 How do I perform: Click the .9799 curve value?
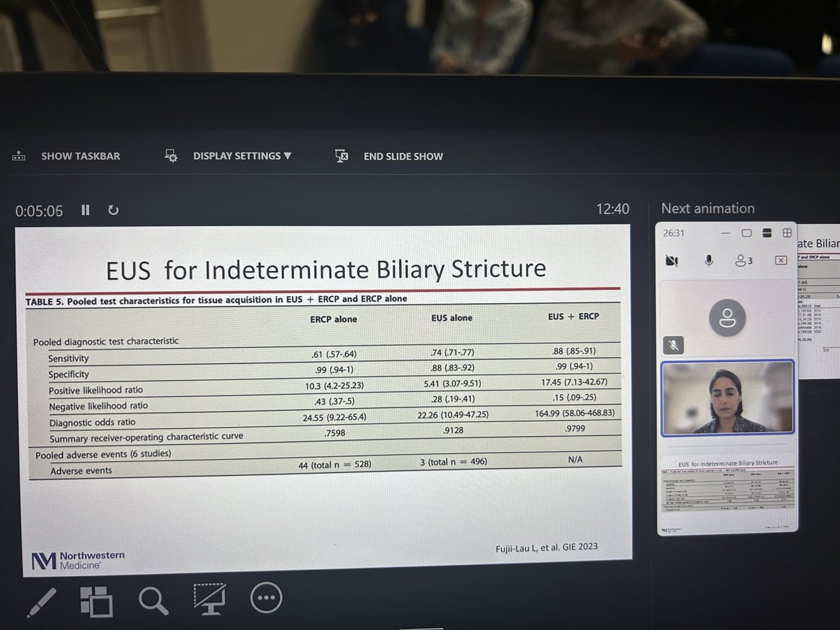(575, 429)
